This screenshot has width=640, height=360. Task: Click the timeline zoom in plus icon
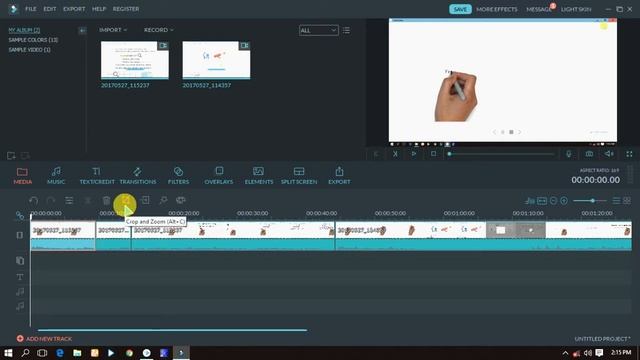coord(564,200)
